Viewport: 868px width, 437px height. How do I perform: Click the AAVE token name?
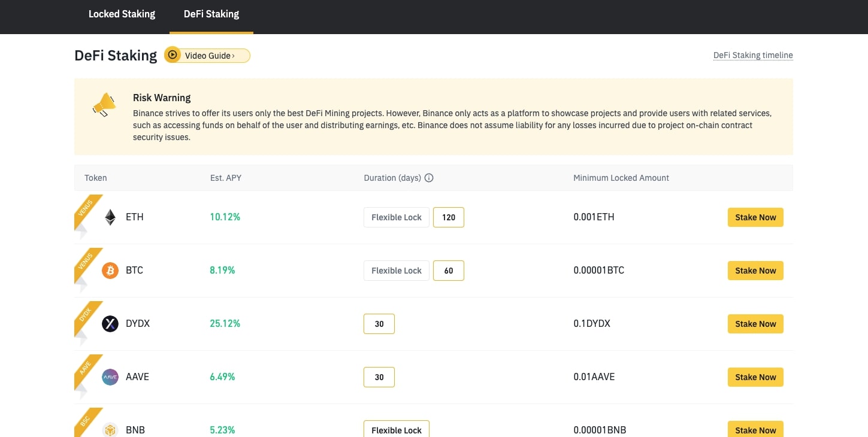coord(138,377)
